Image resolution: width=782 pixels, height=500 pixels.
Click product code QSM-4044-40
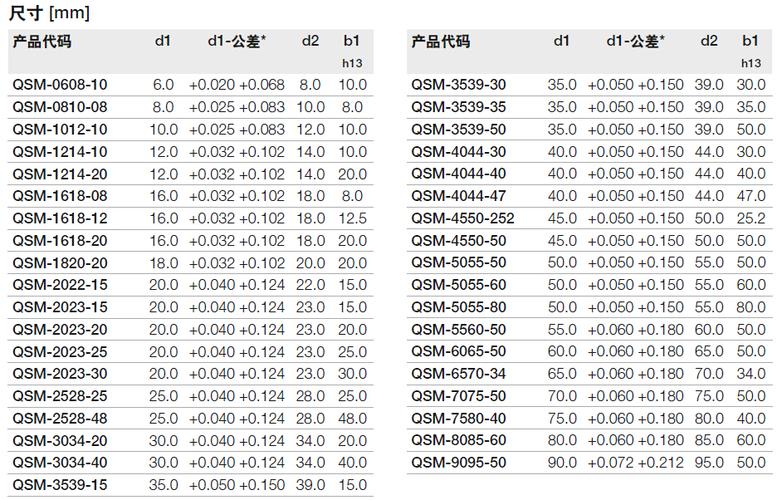click(459, 174)
